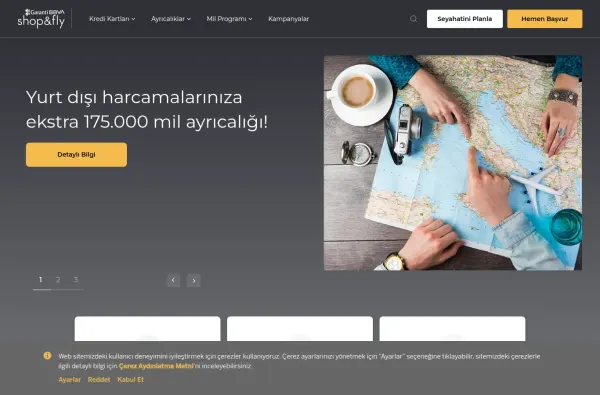The height and width of the screenshot is (395, 600).
Task: Accept cookies with Kabul Et
Action: pos(130,380)
